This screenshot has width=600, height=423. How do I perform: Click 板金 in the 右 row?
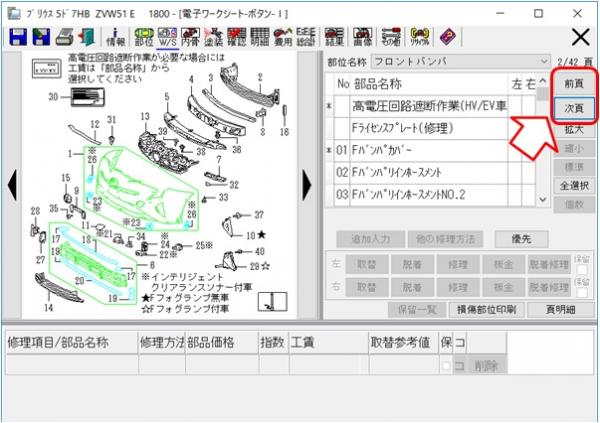click(x=503, y=287)
